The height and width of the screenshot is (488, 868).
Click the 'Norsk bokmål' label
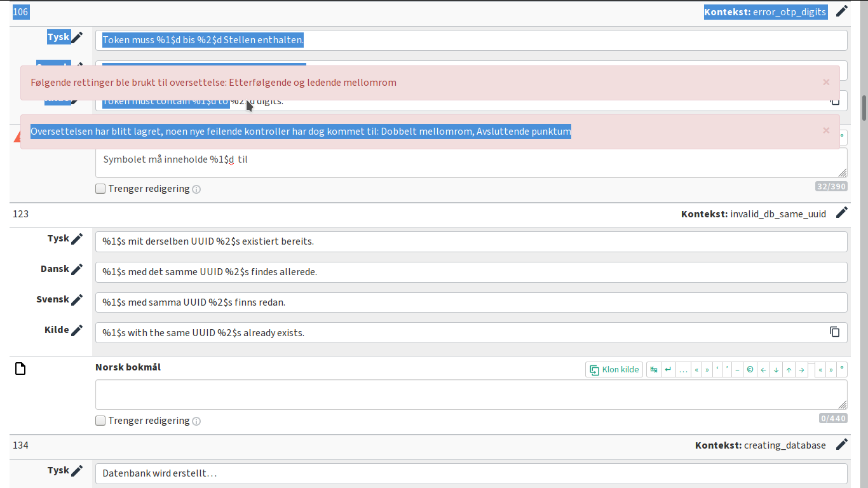[128, 367]
